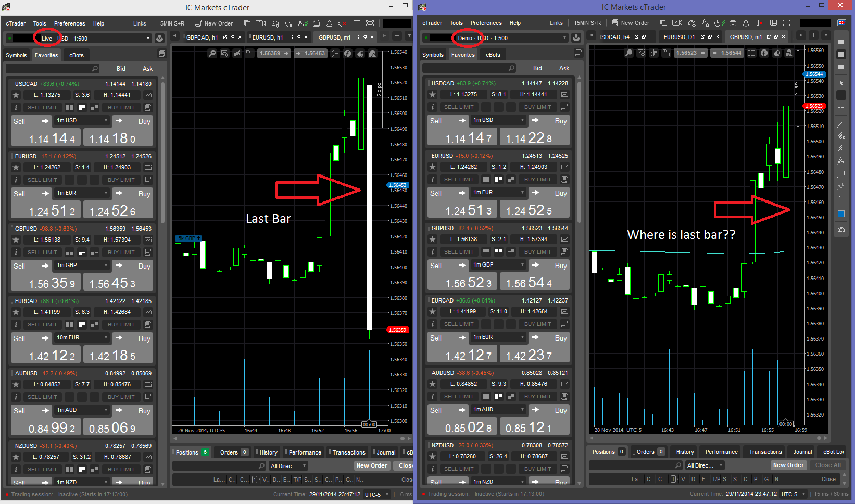Detach the GBPUSD, m1 tab in Live window
Screen dimensions: 855x504
(x=357, y=37)
